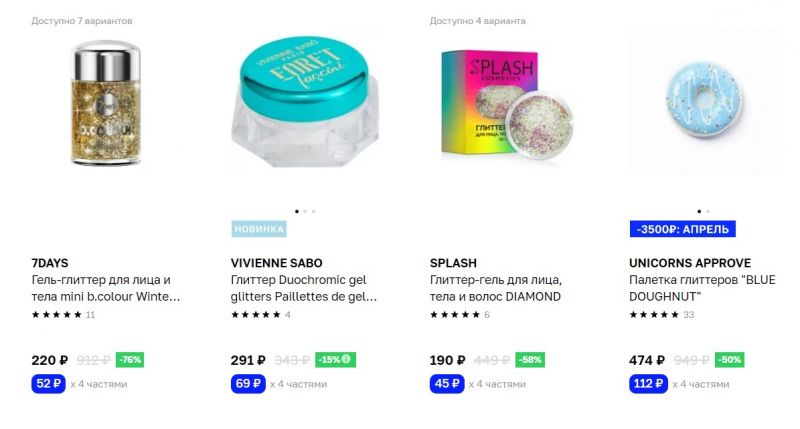Image resolution: width=800 pixels, height=429 pixels.
Task: Select second carousel dot under Vivienne Sabo image
Action: point(305,211)
